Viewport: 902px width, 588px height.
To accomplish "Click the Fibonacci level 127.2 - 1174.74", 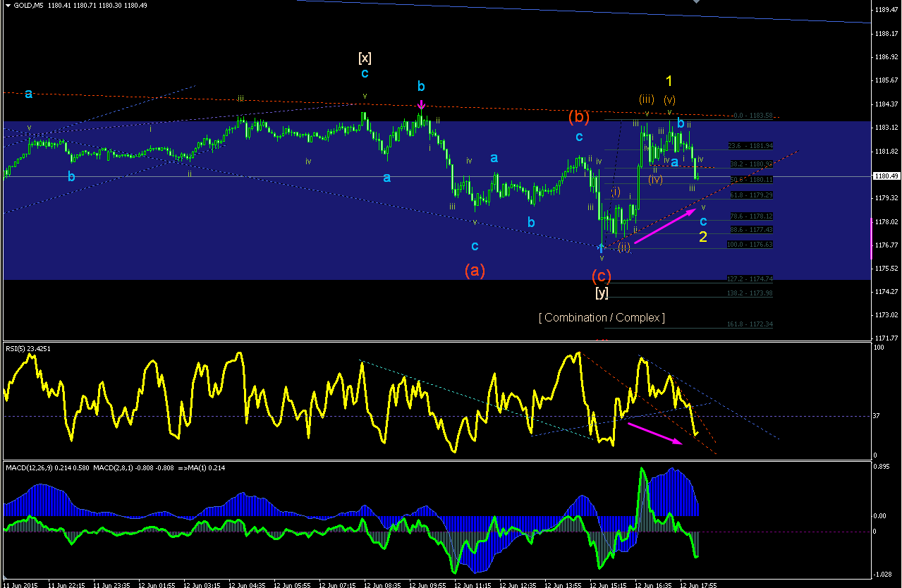I will (x=750, y=279).
